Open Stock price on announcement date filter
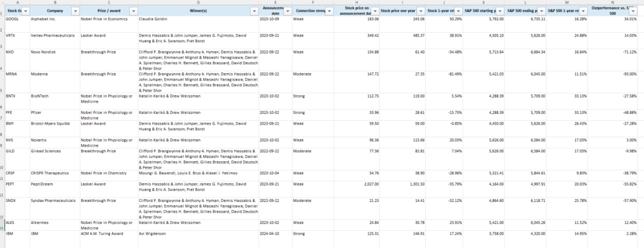 tap(374, 11)
